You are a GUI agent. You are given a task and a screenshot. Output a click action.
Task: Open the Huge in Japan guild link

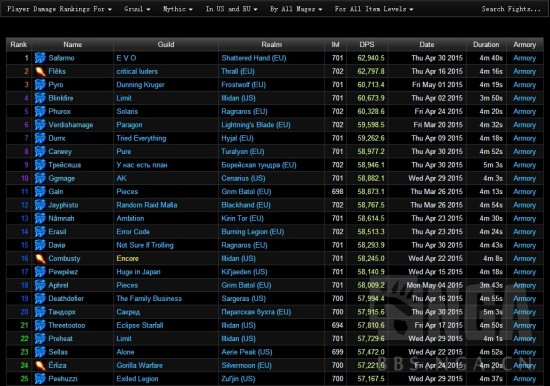(138, 272)
